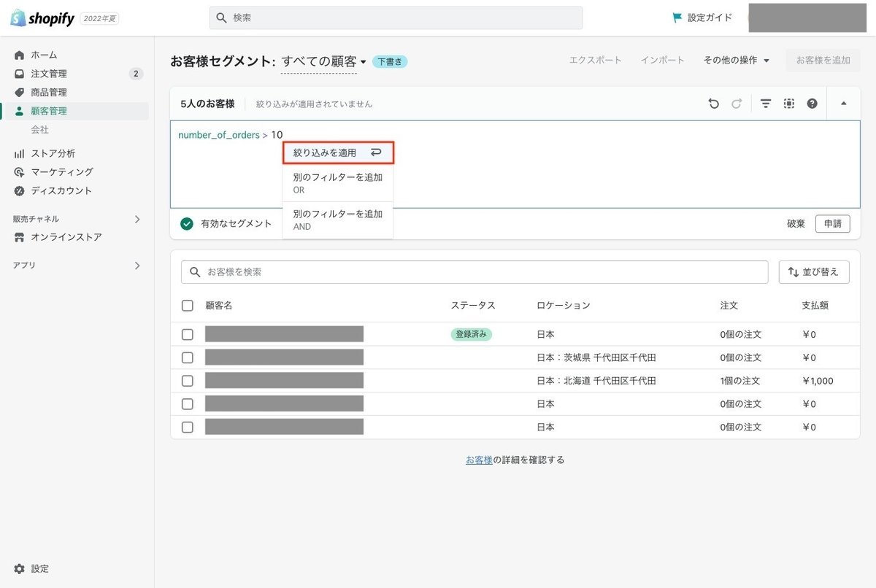Click the お客様を追加 button
Screen dimensions: 876x588
[x=823, y=61]
